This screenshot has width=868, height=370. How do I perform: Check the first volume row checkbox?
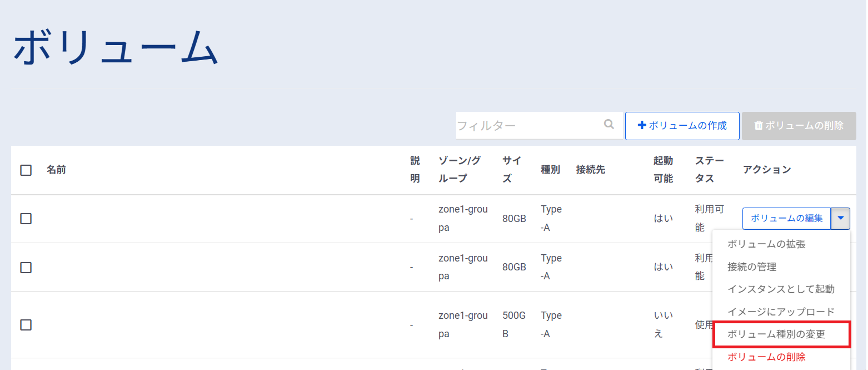(x=26, y=219)
